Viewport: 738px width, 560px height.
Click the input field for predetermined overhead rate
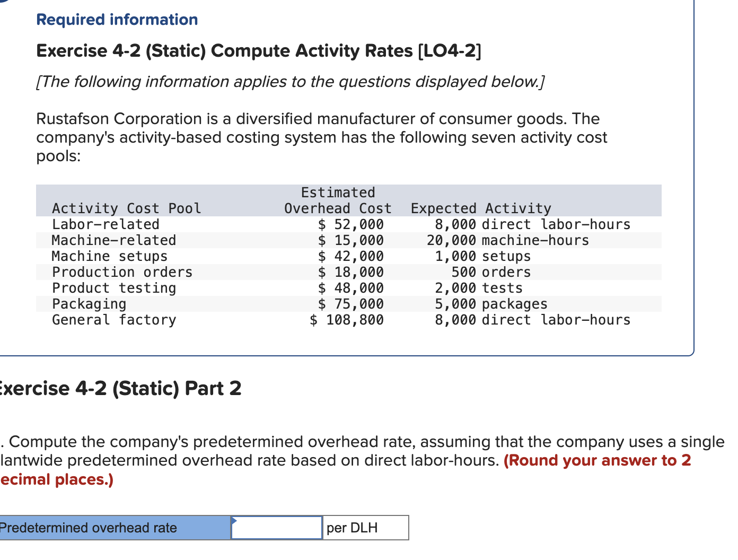(x=276, y=527)
